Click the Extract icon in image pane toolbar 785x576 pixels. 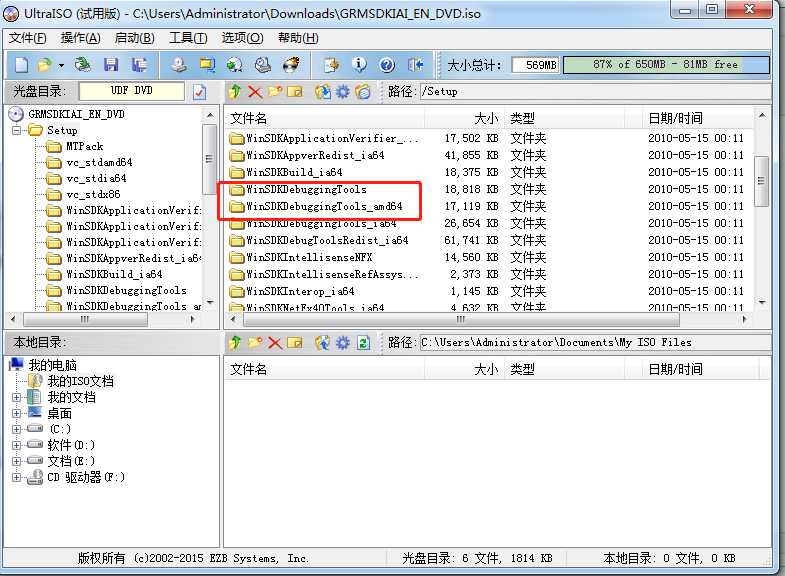pyautogui.click(x=322, y=92)
